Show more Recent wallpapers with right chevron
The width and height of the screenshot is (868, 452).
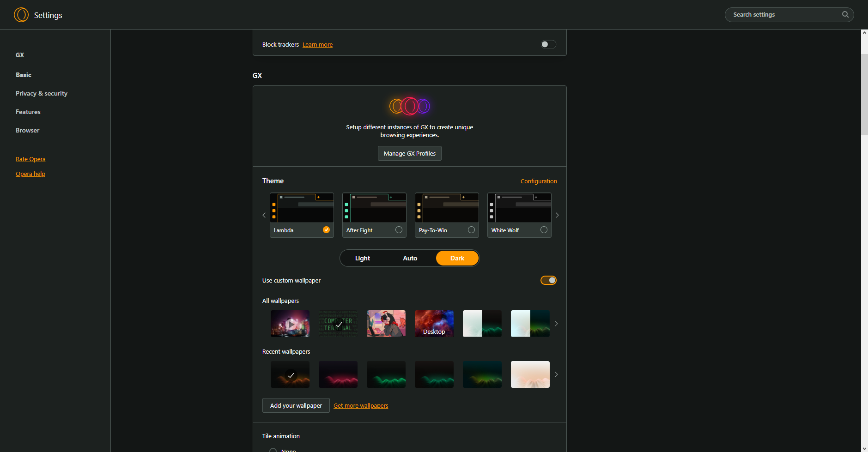pyautogui.click(x=556, y=374)
